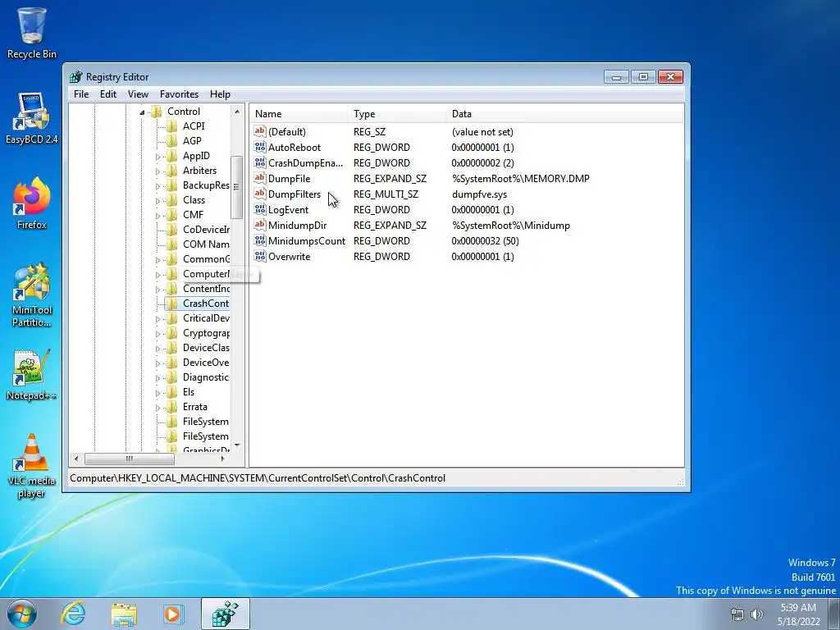This screenshot has height=630, width=840.
Task: Sort values by the Name column header
Action: tap(299, 113)
